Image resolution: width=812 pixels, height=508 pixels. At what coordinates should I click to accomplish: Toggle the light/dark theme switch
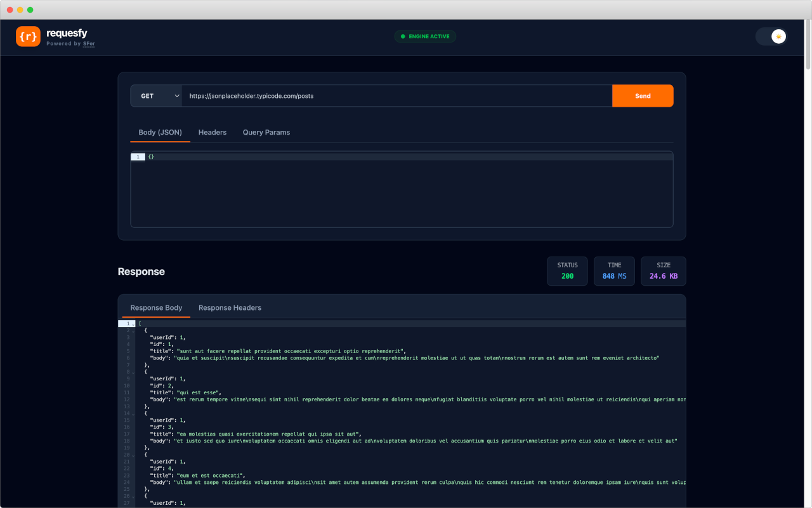(x=771, y=36)
